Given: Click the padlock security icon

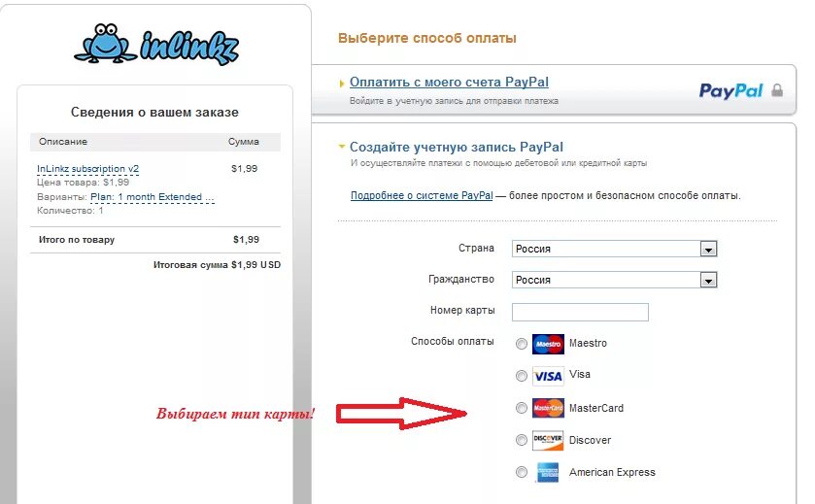Looking at the screenshot, I should (777, 90).
